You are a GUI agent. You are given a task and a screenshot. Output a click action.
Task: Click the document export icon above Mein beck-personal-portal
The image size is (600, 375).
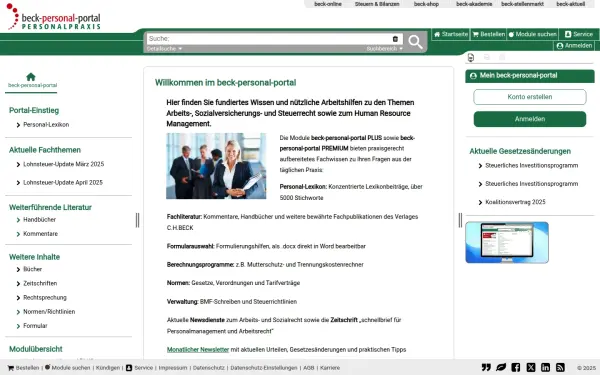tap(471, 57)
